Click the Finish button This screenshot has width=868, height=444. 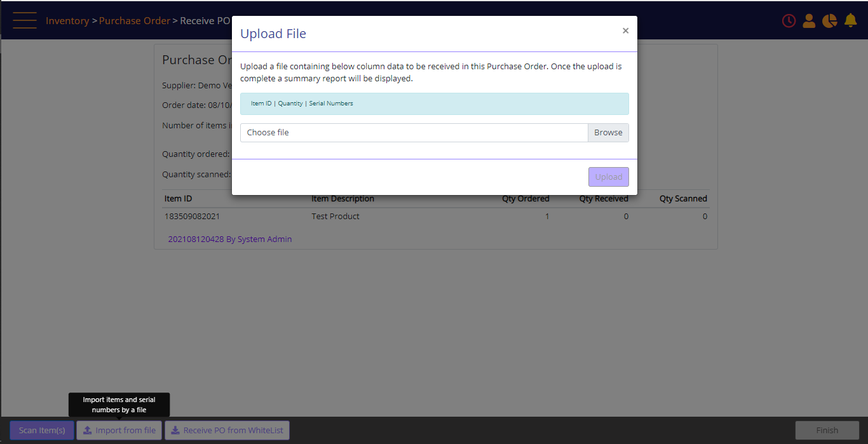pyautogui.click(x=827, y=430)
